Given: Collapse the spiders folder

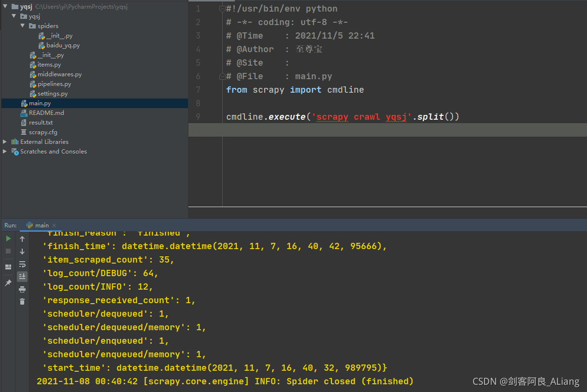Looking at the screenshot, I should 23,26.
